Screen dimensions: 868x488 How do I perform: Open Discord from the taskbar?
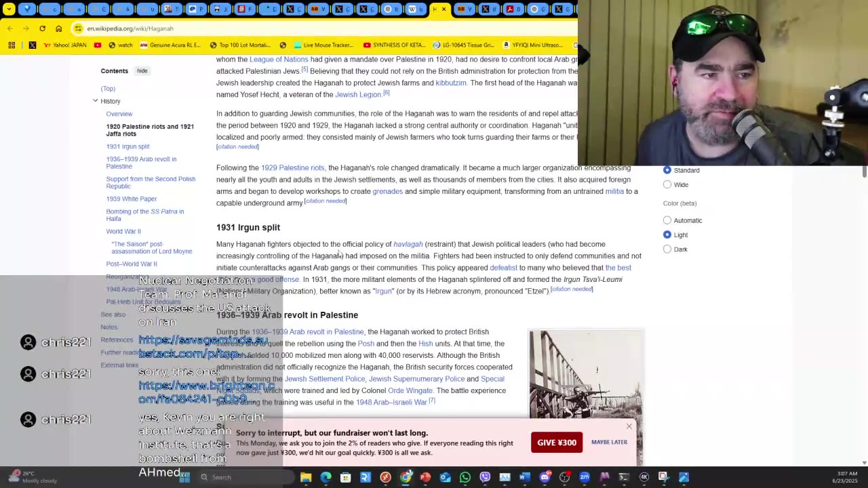click(x=545, y=477)
